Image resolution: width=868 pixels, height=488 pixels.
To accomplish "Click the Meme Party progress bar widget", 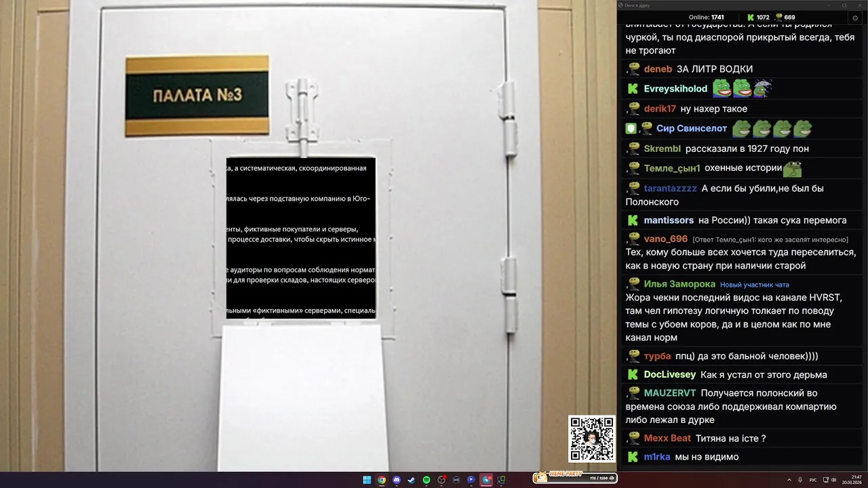I will (x=575, y=478).
